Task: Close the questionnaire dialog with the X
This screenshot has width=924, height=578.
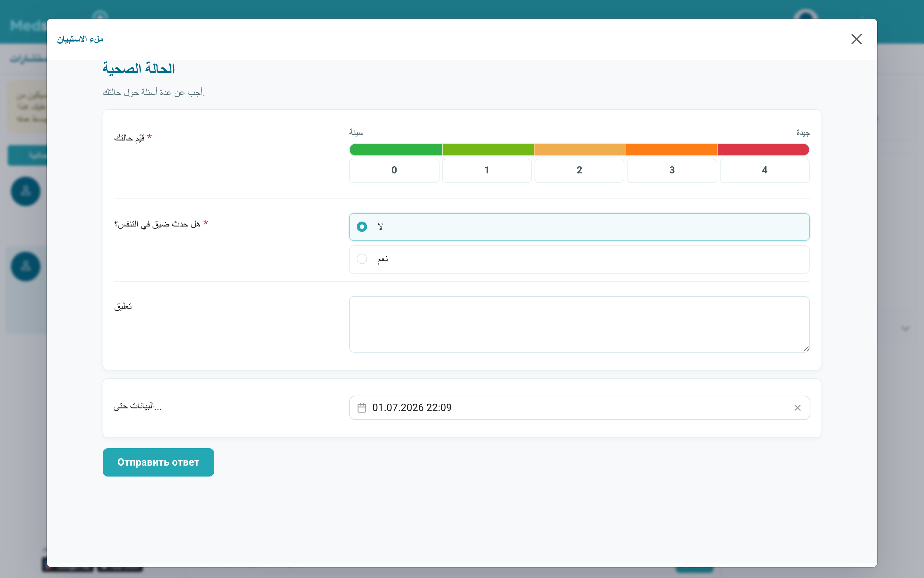Action: [x=856, y=39]
